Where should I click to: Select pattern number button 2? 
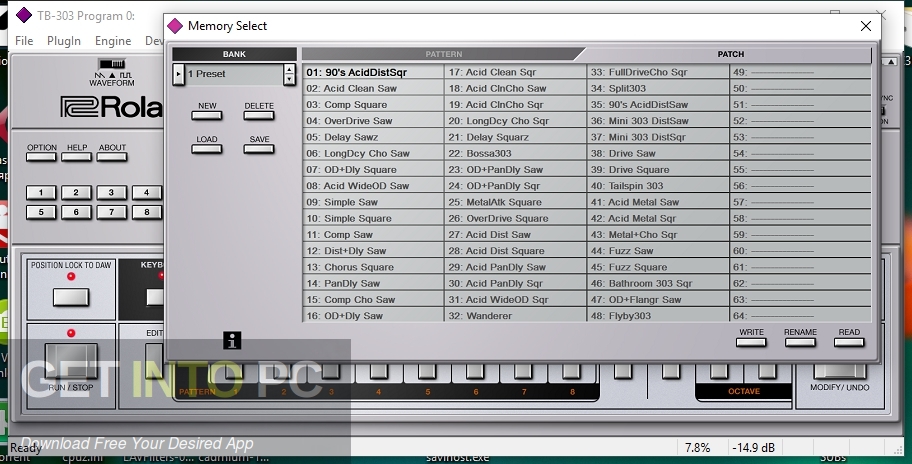[76, 192]
